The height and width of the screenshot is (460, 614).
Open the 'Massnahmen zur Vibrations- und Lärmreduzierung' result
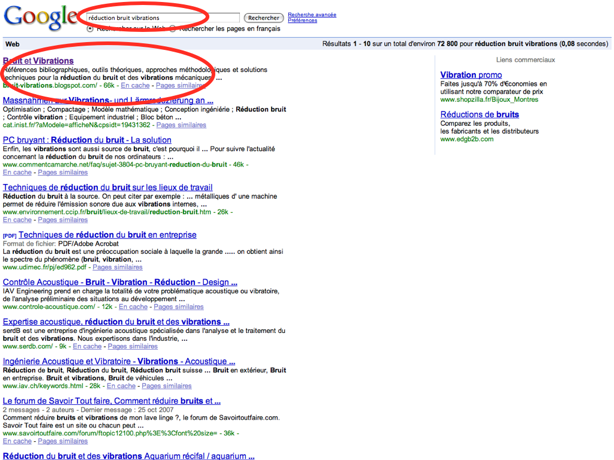pos(108,100)
